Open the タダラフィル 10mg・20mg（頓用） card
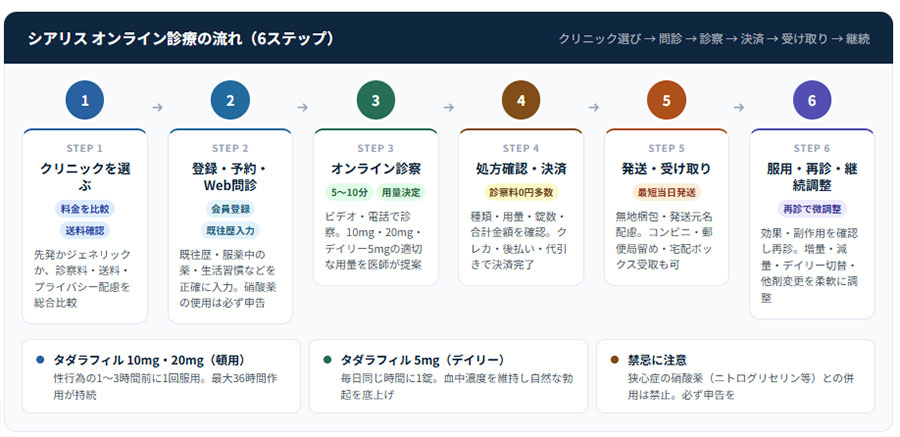Viewport: 900px width, 437px height. pyautogui.click(x=161, y=376)
